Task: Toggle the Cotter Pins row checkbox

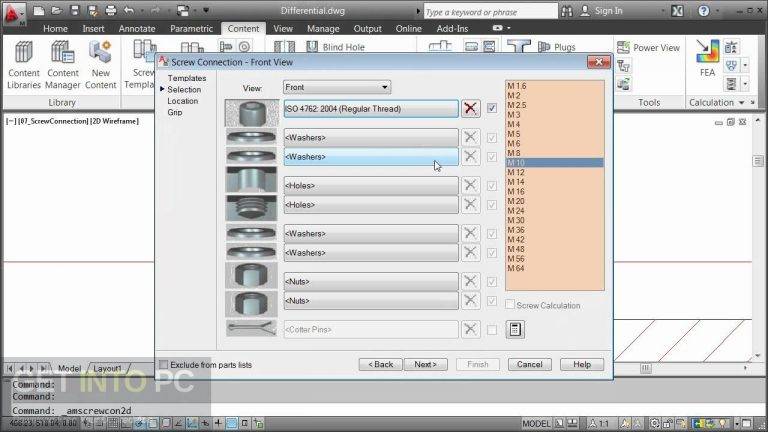Action: (x=492, y=330)
